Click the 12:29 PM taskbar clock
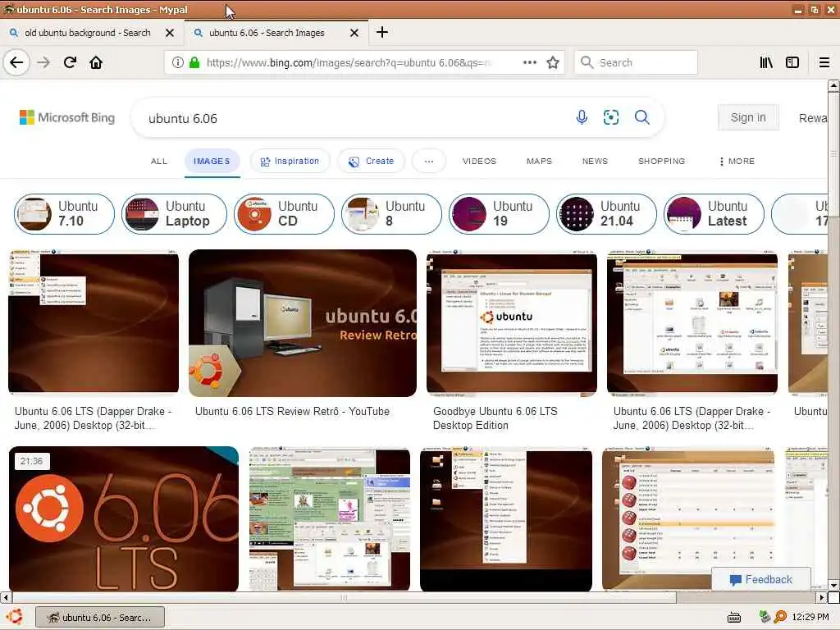 pyautogui.click(x=810, y=617)
